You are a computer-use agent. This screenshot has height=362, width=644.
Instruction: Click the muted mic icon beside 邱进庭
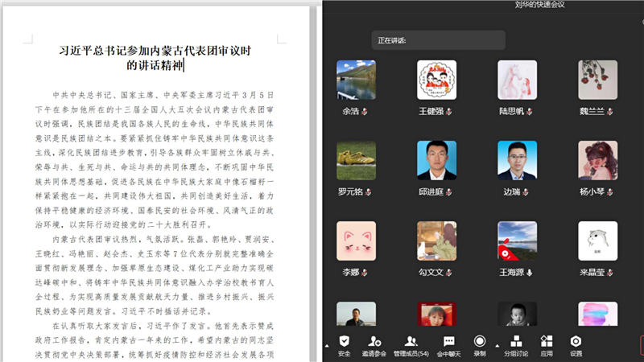(x=448, y=191)
